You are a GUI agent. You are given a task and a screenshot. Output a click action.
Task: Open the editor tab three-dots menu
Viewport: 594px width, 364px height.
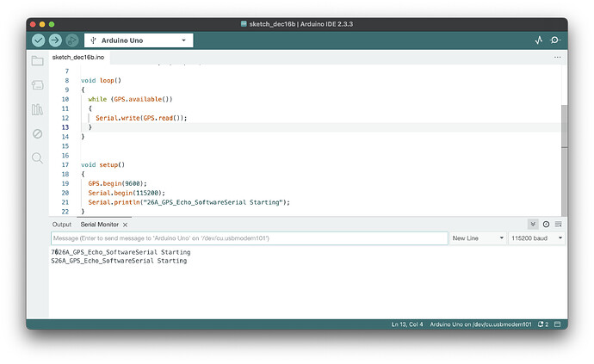pos(557,57)
